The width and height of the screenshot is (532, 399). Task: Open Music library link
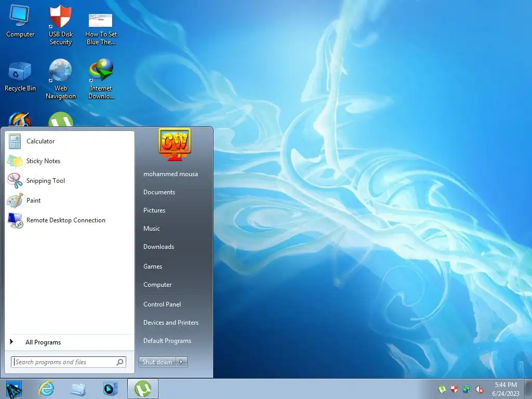(x=151, y=229)
